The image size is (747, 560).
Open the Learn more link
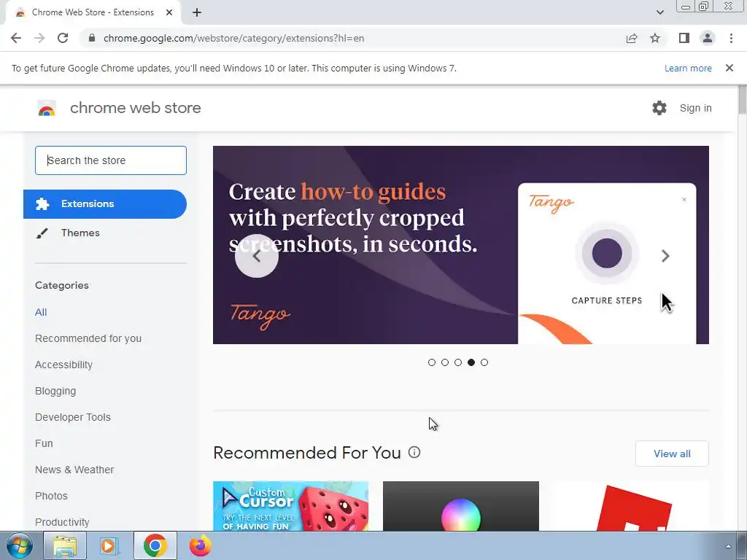[688, 68]
